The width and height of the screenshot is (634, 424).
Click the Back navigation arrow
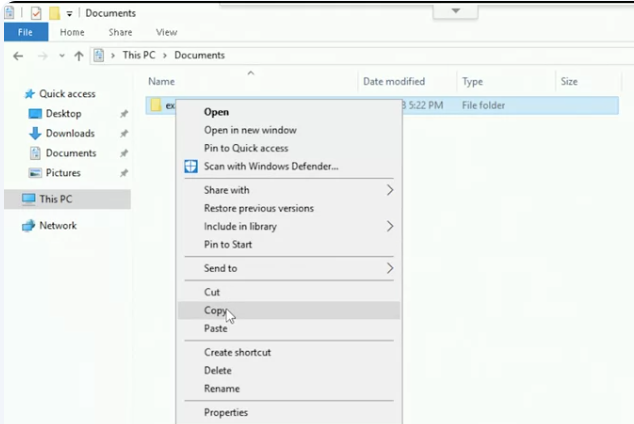point(18,56)
